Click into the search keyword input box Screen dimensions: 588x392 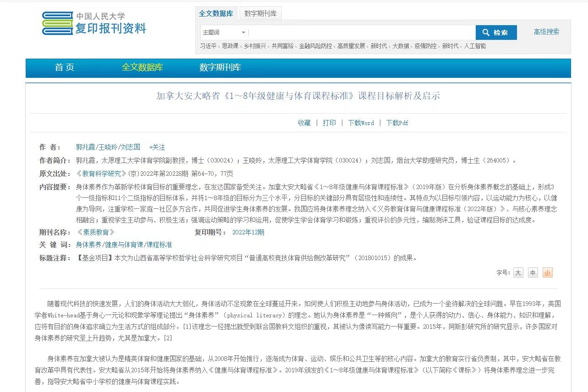tap(361, 33)
